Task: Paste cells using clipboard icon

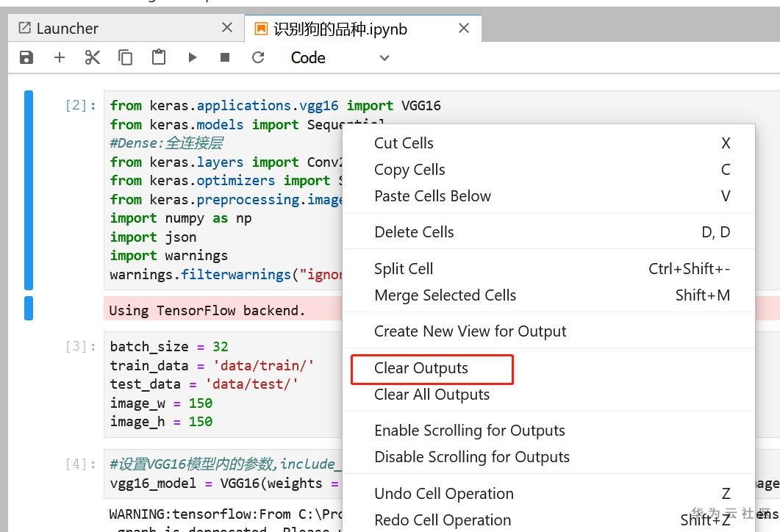Action: pyautogui.click(x=159, y=57)
